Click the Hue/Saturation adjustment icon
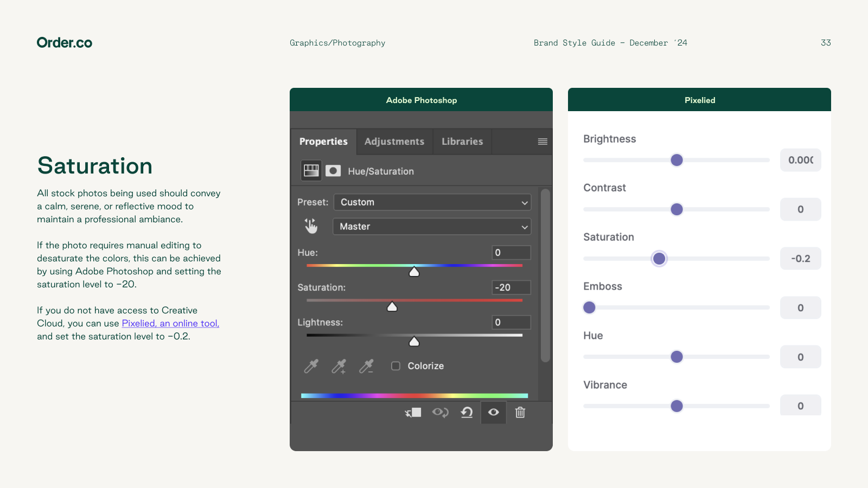The height and width of the screenshot is (488, 868). click(311, 171)
